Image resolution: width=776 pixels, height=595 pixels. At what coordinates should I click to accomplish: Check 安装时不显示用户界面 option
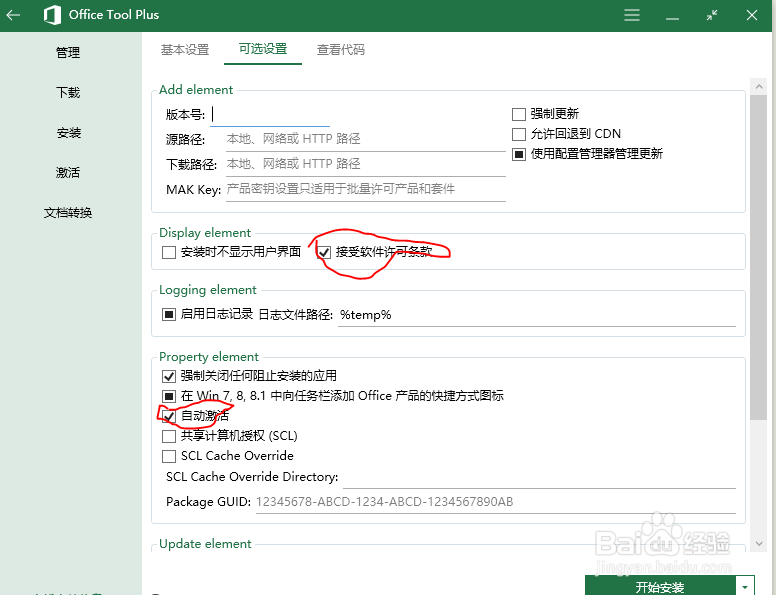pyautogui.click(x=169, y=252)
